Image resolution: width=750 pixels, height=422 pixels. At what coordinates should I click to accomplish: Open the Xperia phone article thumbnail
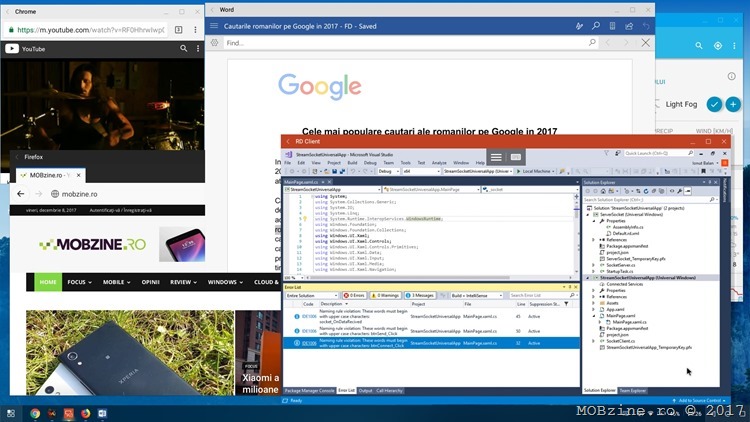coord(130,353)
